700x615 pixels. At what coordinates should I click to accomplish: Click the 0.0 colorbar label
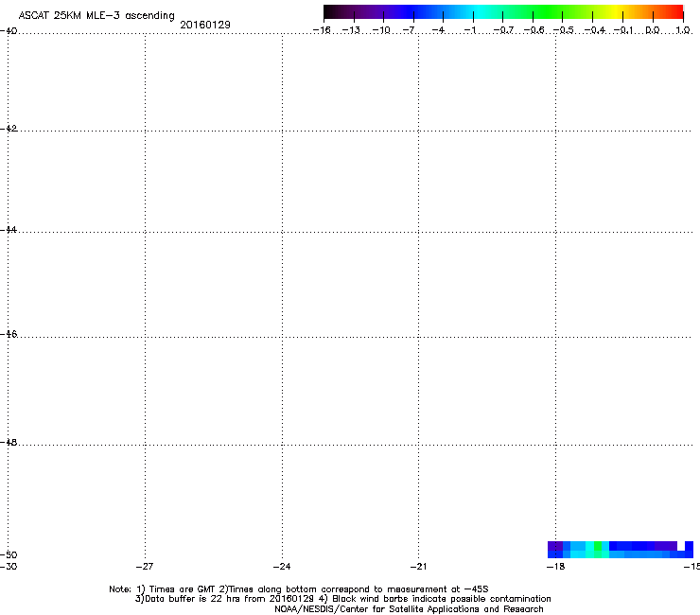653,30
